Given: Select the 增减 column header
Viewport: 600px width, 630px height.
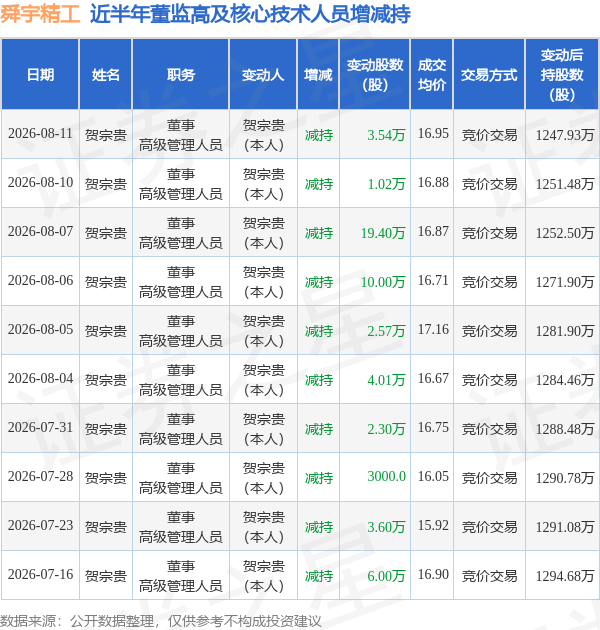Looking at the screenshot, I should [x=318, y=75].
